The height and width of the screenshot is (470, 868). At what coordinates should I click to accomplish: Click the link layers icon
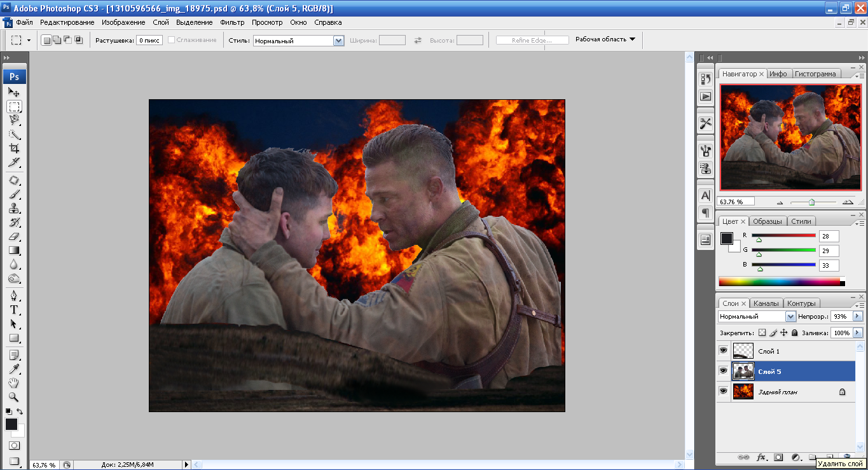click(x=743, y=457)
